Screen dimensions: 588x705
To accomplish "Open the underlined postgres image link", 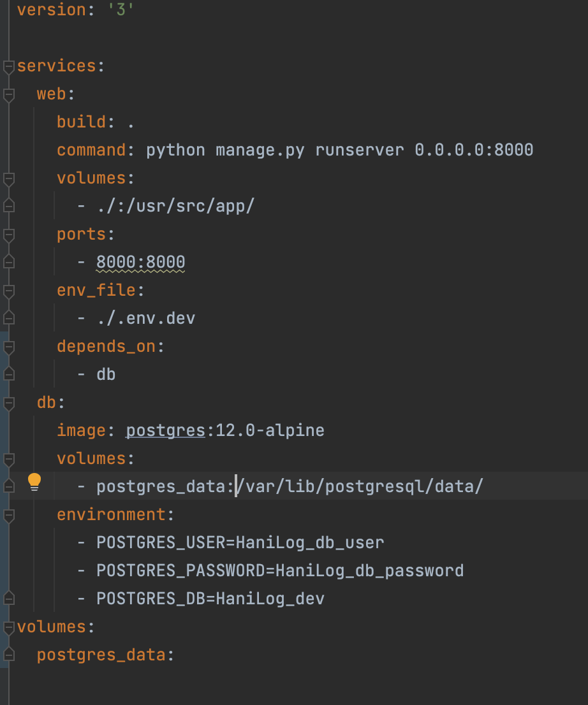I will tap(166, 431).
